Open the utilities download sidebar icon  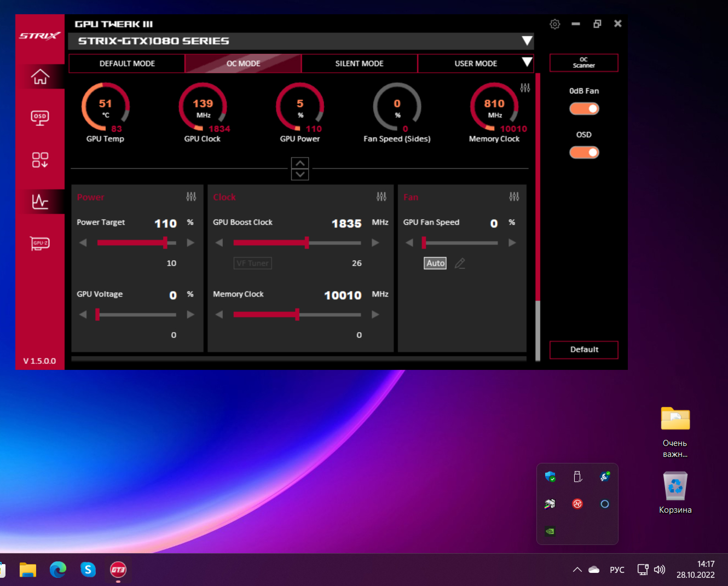(40, 160)
